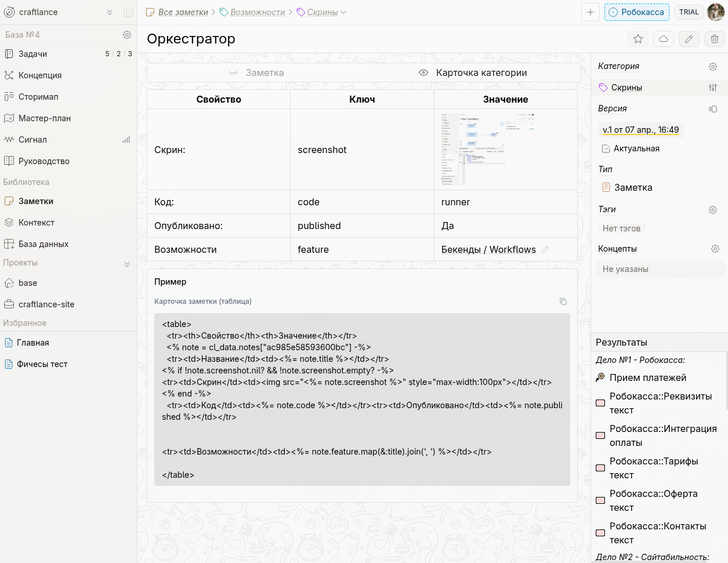Delete the note with trash icon
This screenshot has height=563, width=728.
(715, 39)
